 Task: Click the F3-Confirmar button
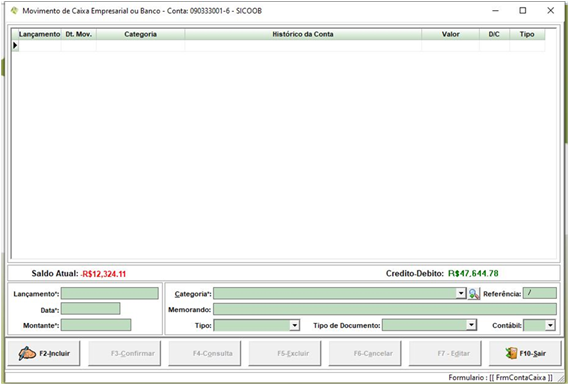pyautogui.click(x=124, y=353)
